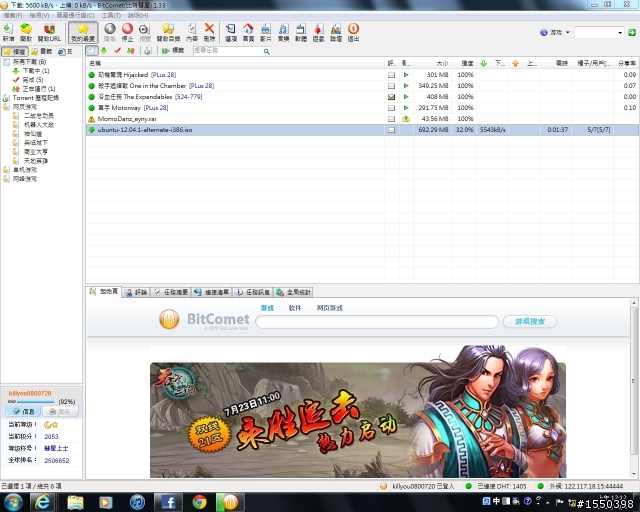Click the game advertisement banner image
This screenshot has width=640, height=512.
coord(358,412)
